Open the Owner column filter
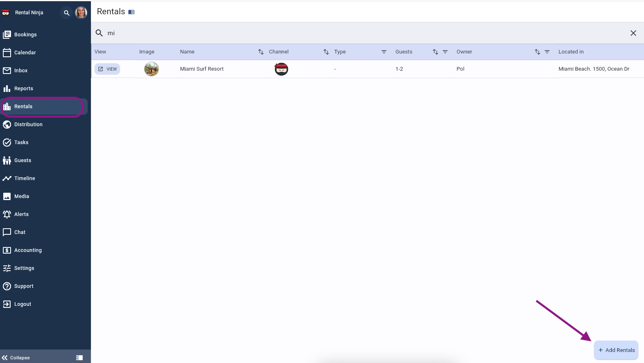644x363 pixels. coord(547,52)
